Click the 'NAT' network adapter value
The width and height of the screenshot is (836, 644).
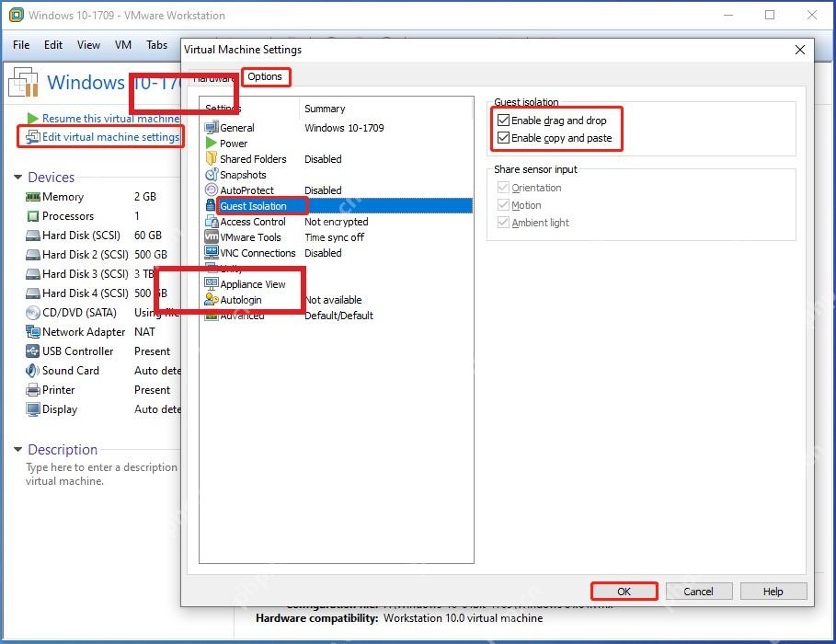[x=144, y=332]
